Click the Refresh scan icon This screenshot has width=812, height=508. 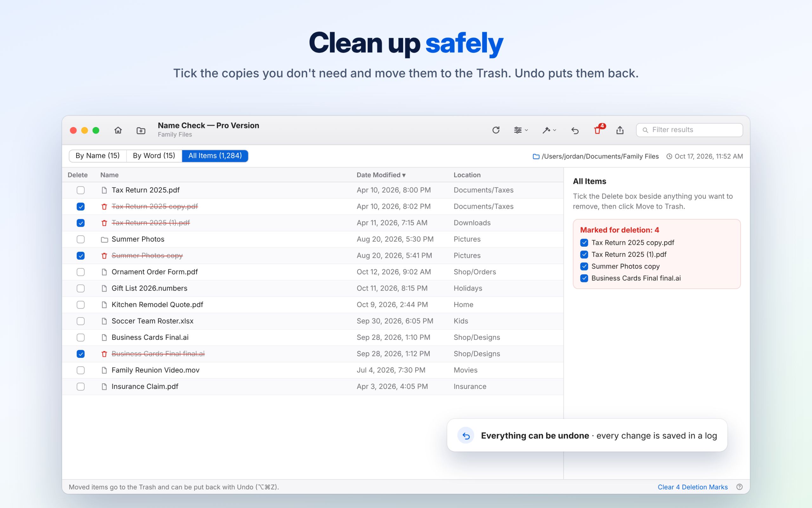[496, 130]
